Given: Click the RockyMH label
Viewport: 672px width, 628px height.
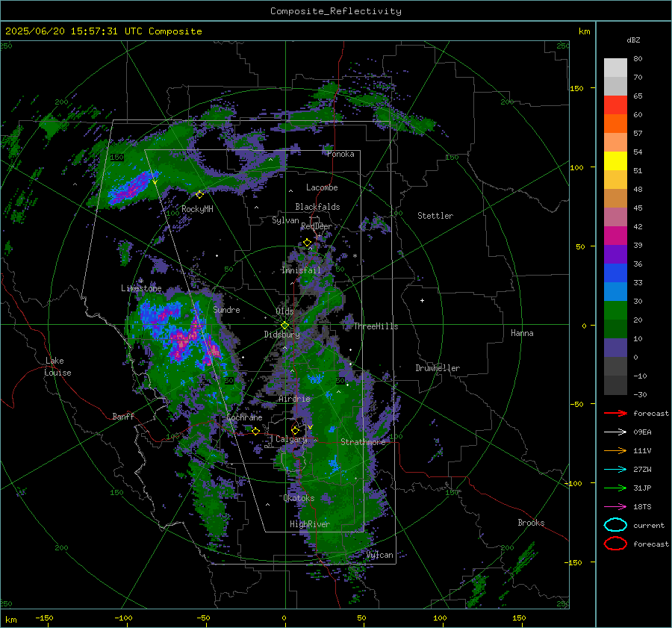Looking at the screenshot, I should (197, 209).
